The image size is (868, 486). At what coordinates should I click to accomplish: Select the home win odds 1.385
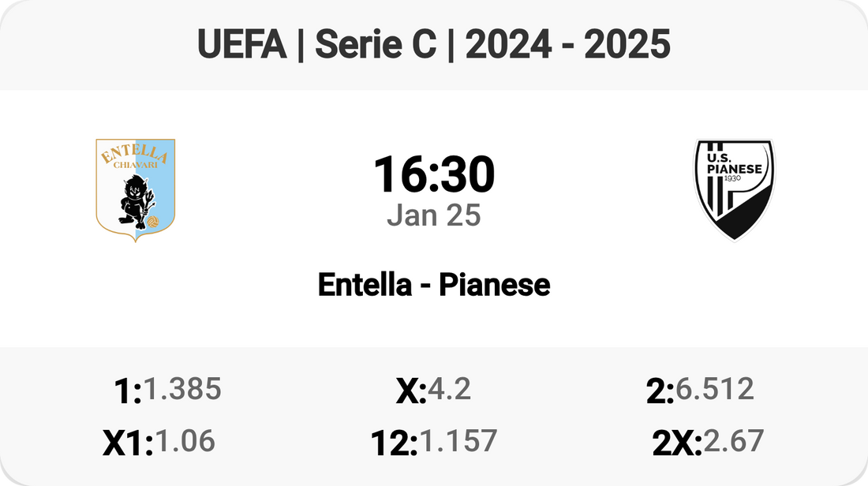(182, 389)
